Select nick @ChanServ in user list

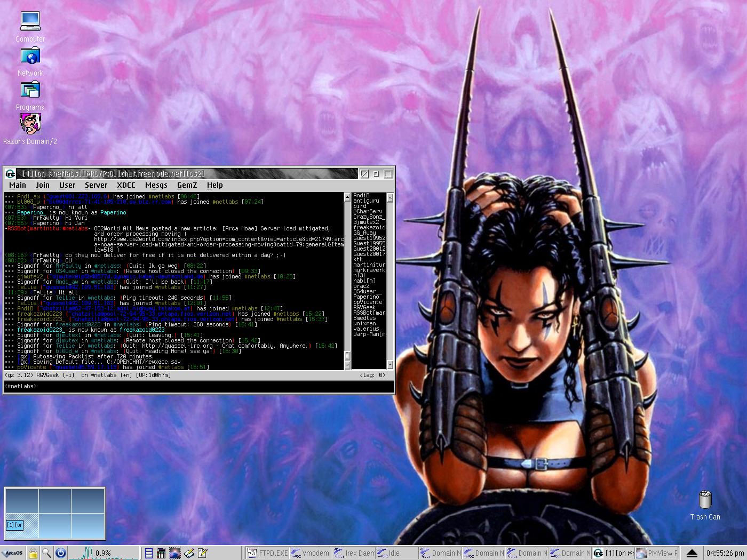[368, 212]
